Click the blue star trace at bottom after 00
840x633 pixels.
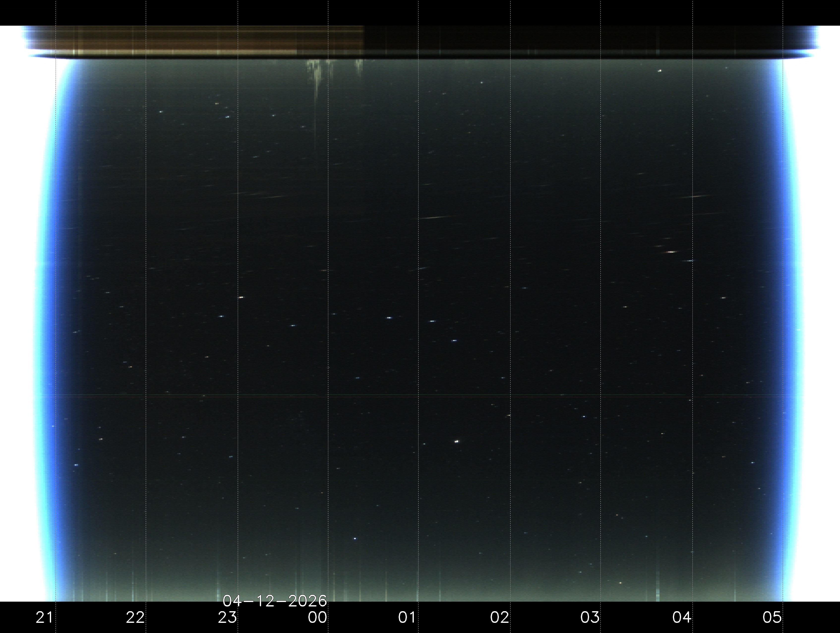point(355,538)
